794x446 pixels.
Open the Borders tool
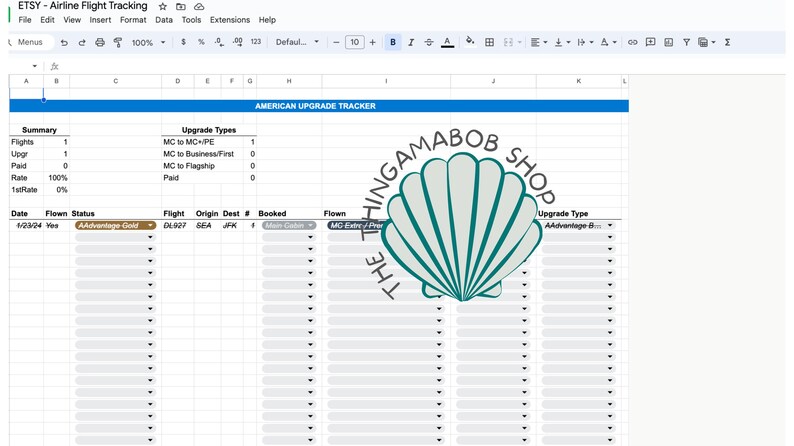click(489, 43)
